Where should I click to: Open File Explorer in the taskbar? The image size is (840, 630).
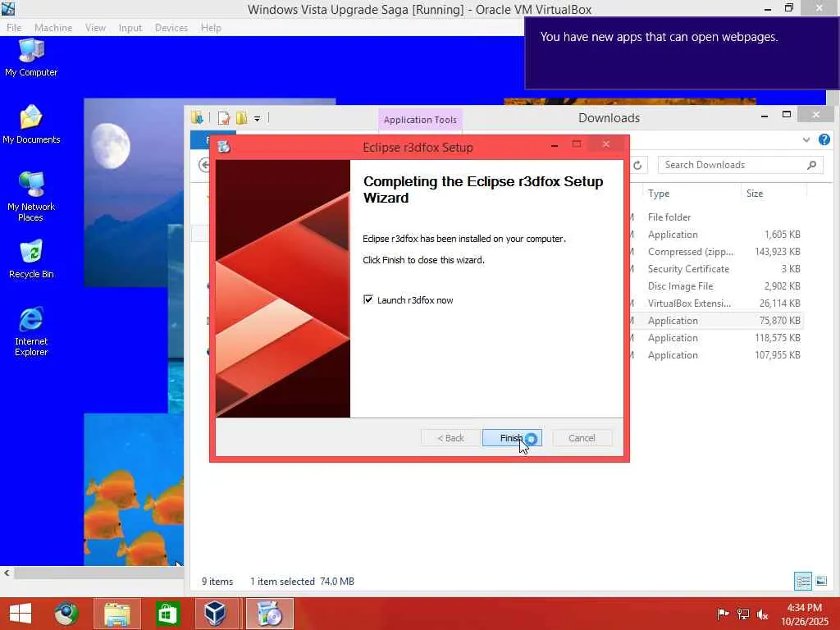coord(116,614)
